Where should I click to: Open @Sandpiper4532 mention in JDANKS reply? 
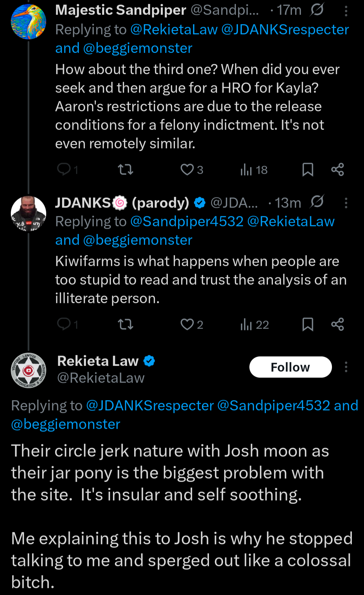coord(187,222)
